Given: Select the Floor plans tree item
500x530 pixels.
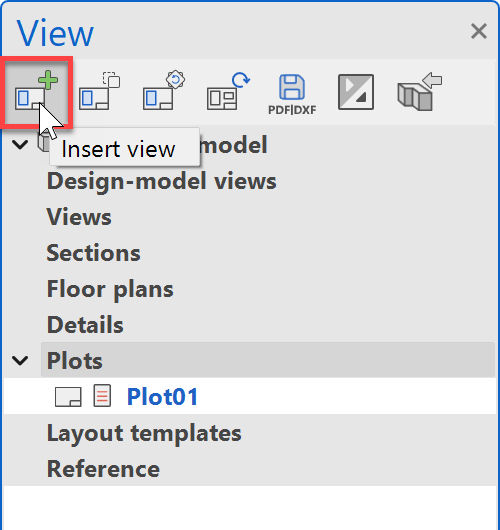Looking at the screenshot, I should pos(110,289).
